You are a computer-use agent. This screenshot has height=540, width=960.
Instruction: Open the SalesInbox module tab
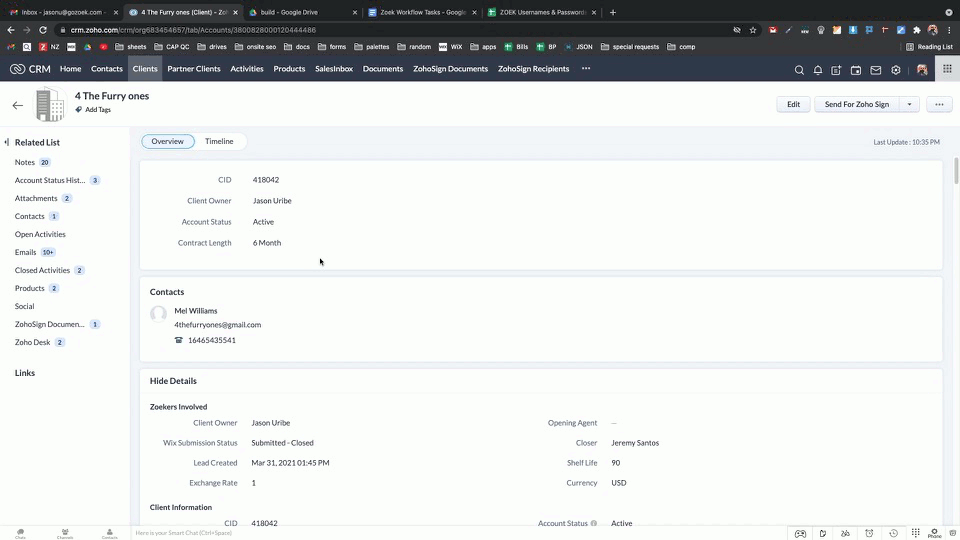click(334, 69)
